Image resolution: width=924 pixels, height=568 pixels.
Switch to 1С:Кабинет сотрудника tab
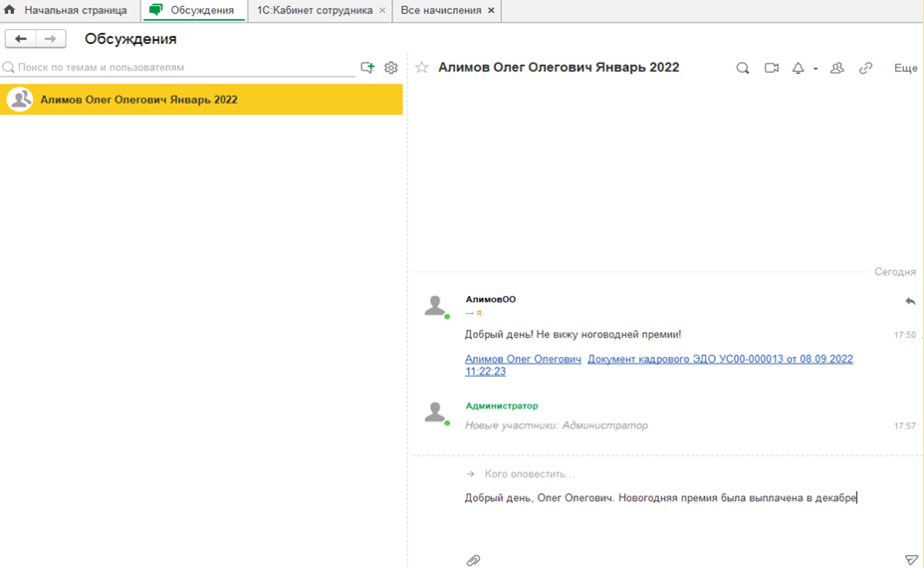pos(315,11)
